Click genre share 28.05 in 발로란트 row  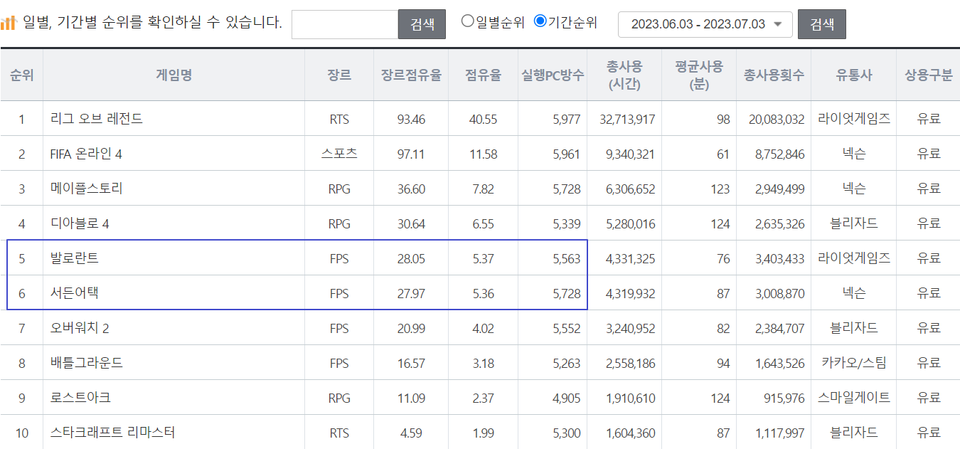[411, 259]
